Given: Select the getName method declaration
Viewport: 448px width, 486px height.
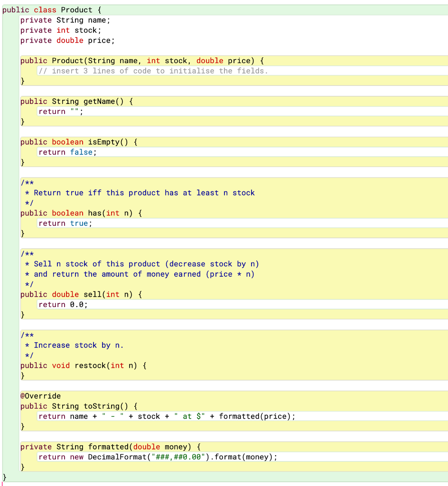Looking at the screenshot, I should click(x=76, y=101).
